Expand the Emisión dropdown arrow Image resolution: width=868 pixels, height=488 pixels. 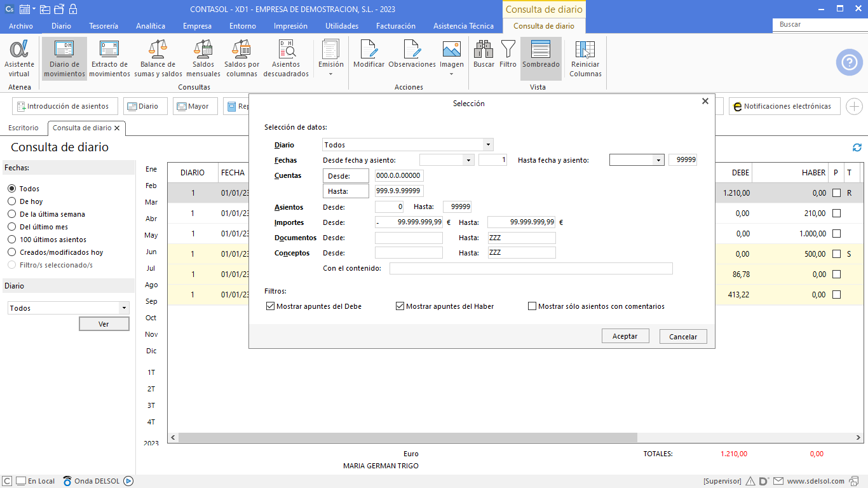coord(330,74)
